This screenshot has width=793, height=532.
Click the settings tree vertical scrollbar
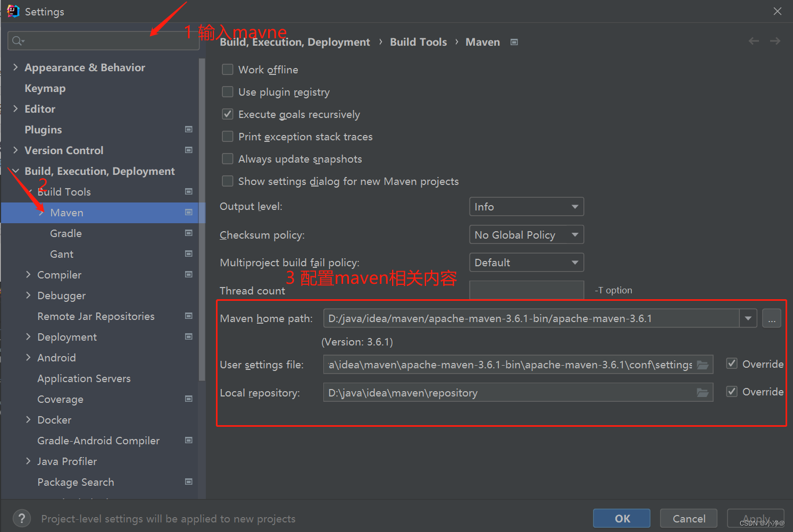(202, 220)
